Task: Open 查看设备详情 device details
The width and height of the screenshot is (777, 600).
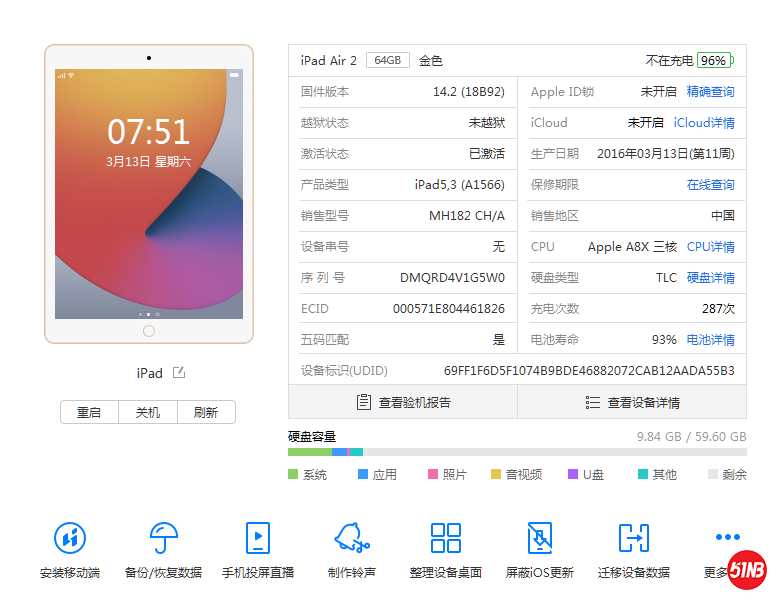Action: point(632,402)
